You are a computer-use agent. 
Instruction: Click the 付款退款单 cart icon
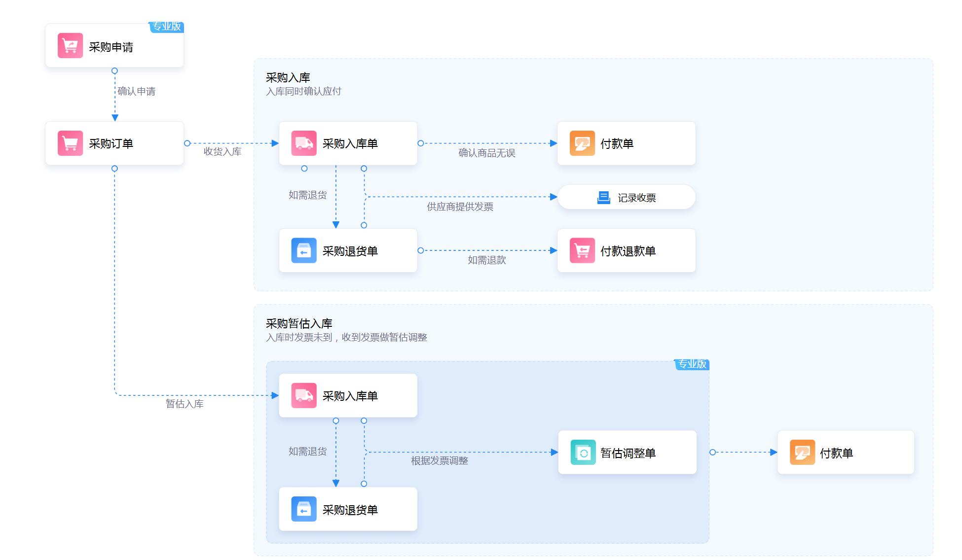[582, 250]
